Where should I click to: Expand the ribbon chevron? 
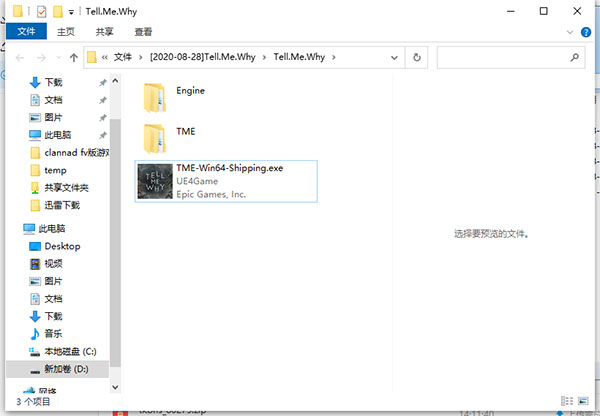pos(570,32)
